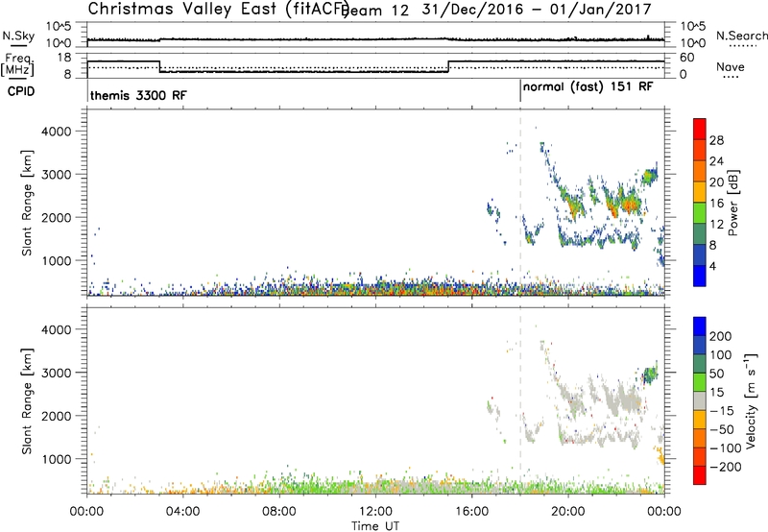Viewport: 768px width, 532px height.
Task: Click the "12:00" time tick label
Action: point(375,512)
